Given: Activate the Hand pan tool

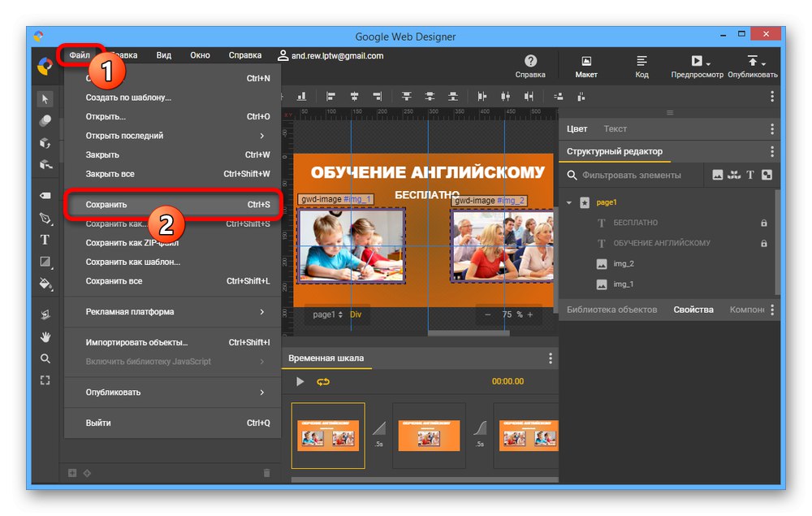Looking at the screenshot, I should [x=45, y=336].
